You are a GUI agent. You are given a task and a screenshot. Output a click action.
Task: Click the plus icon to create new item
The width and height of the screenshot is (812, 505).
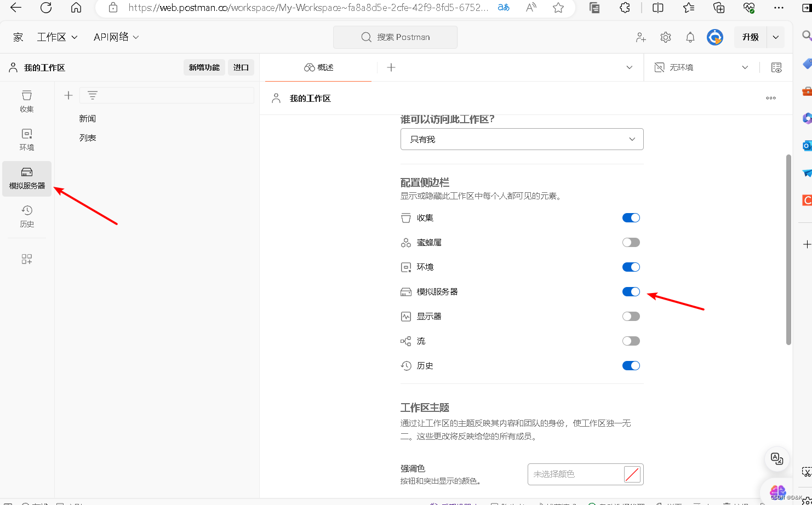click(x=68, y=95)
